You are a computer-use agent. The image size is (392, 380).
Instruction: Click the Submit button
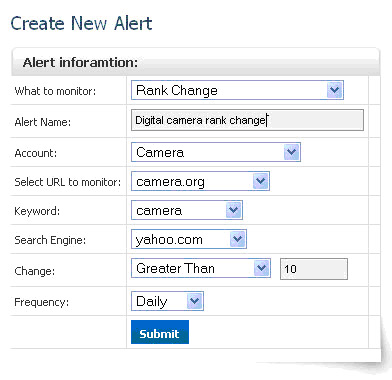click(160, 332)
